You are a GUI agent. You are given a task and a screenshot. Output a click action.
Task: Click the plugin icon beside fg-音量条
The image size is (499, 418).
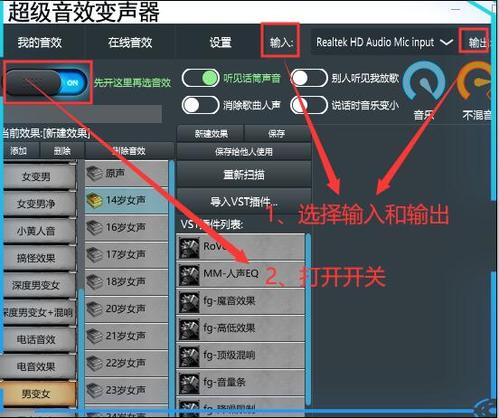[x=189, y=383]
